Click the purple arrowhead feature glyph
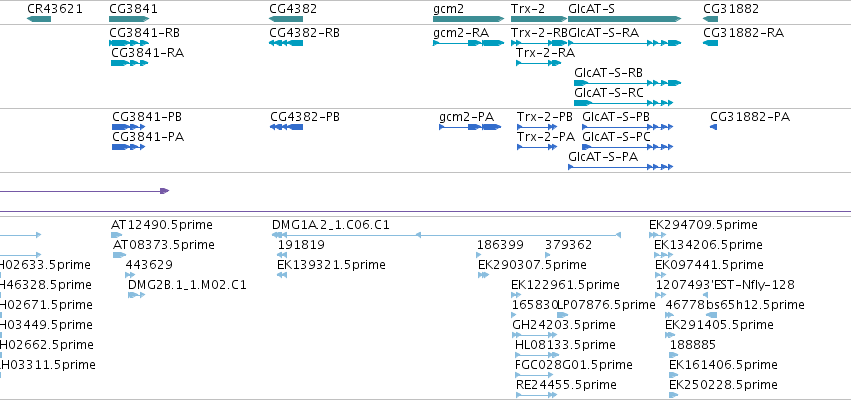Image resolution: width=851 pixels, height=400 pixels. coord(165,191)
